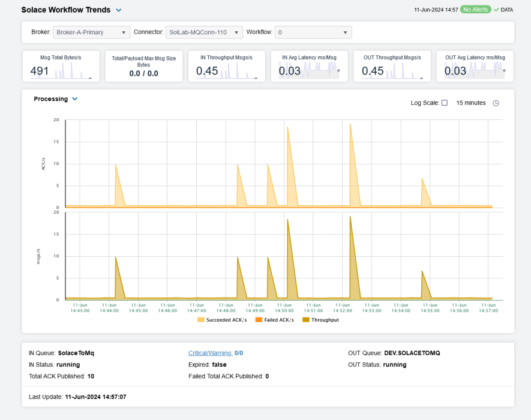Screen dimensions: 531x420
Task: Click the Msg Total Bytes/s sparkline
Action: [x=72, y=73]
